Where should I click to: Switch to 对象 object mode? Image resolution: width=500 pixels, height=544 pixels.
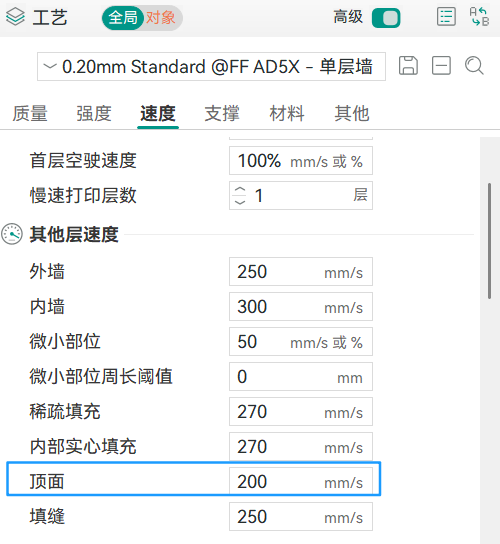click(x=160, y=17)
